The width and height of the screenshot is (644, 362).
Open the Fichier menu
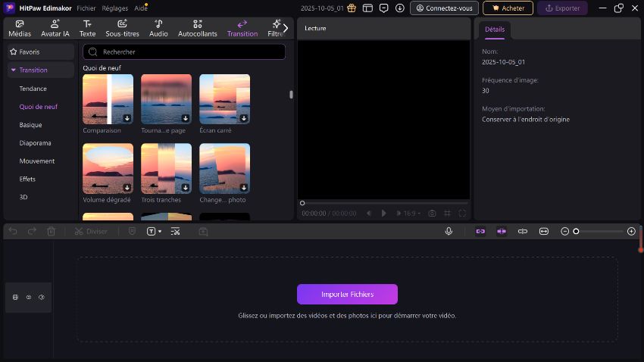coord(86,8)
